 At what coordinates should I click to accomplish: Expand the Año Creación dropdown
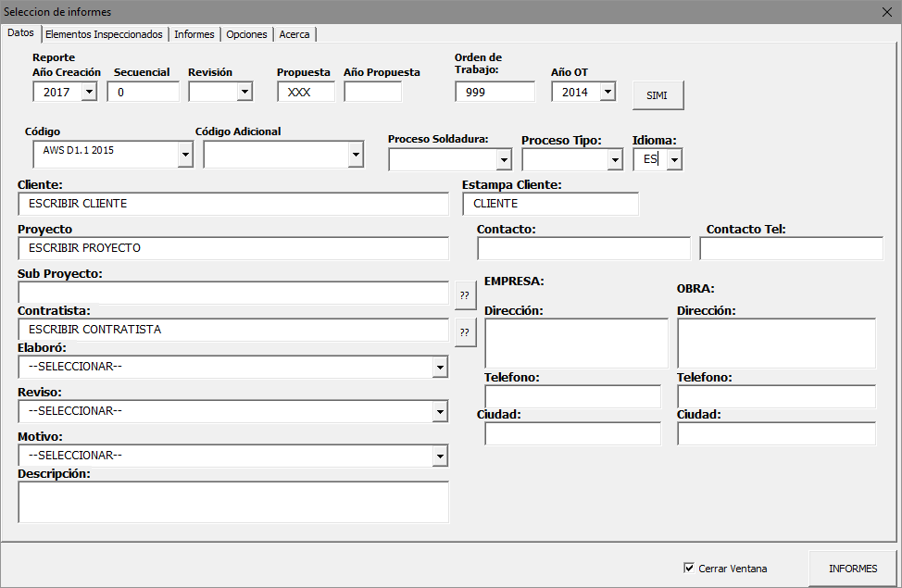(89, 92)
